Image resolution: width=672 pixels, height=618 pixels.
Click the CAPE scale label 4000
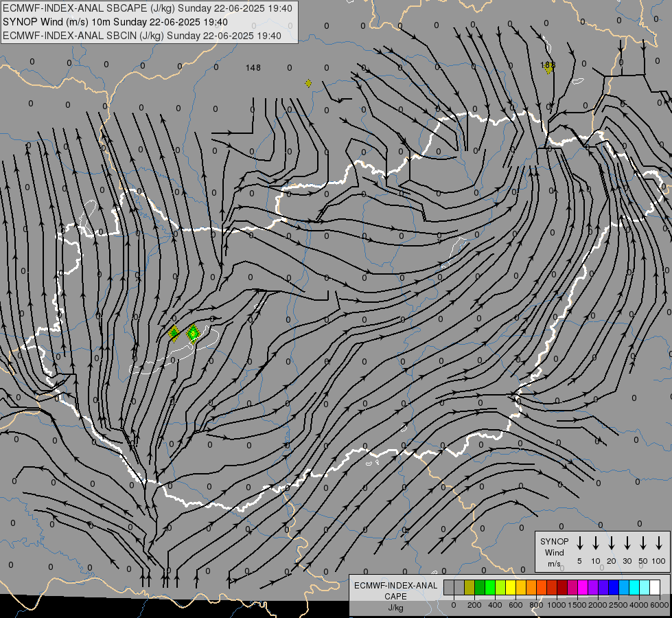tap(639, 605)
